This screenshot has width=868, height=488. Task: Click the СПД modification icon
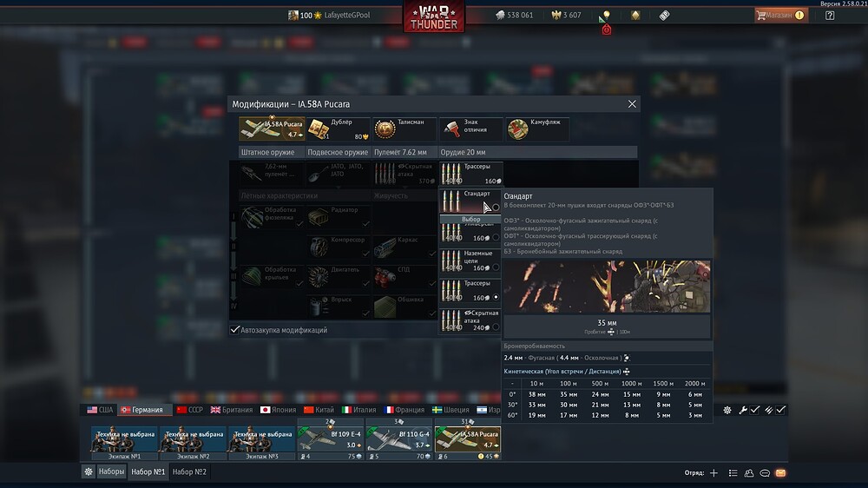tap(385, 277)
